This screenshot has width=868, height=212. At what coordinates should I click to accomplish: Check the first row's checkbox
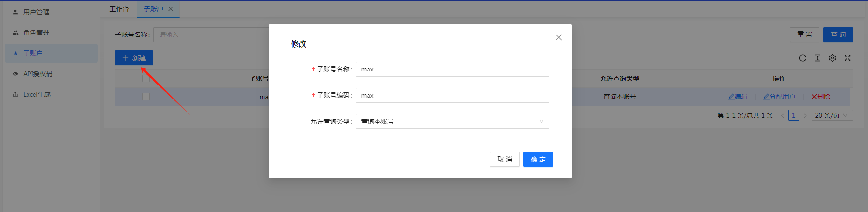pos(146,97)
